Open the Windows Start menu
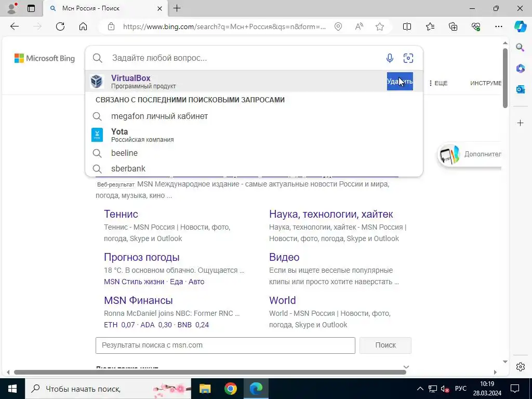 [x=12, y=389]
